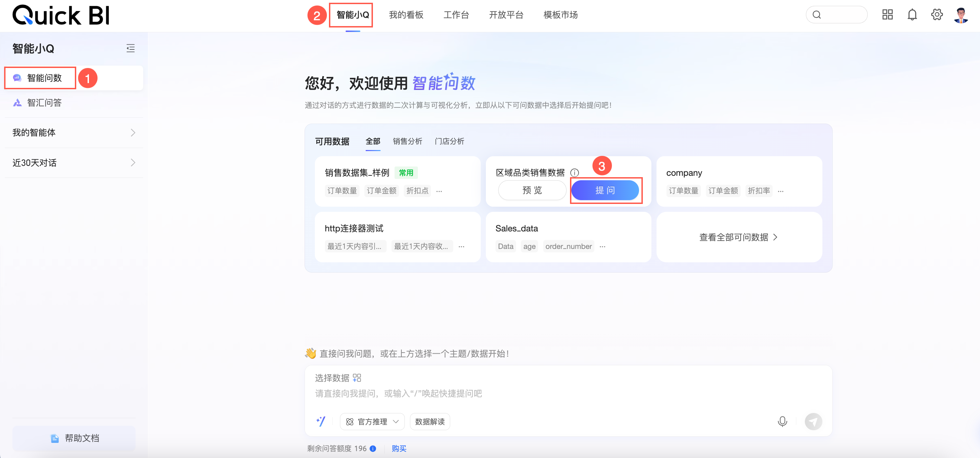Click the 预览 button on 区域品类销售数据

point(532,190)
